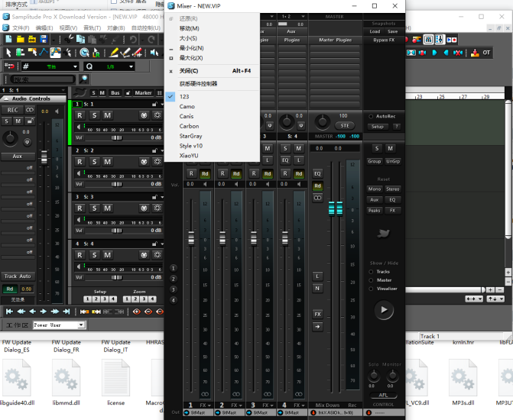Expand the FX dropdown on mixer channel 1
Screen dimensions: 513x420
click(x=205, y=405)
